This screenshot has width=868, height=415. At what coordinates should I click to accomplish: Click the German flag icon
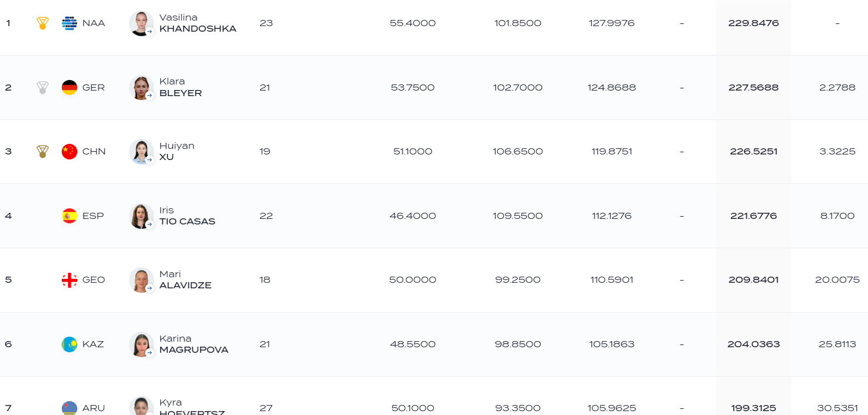tap(70, 87)
